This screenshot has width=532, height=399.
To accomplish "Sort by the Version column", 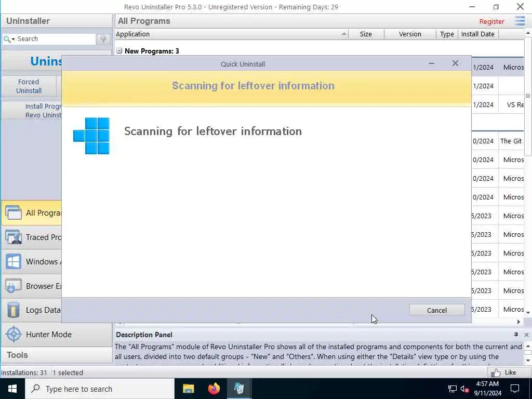I will tap(410, 34).
